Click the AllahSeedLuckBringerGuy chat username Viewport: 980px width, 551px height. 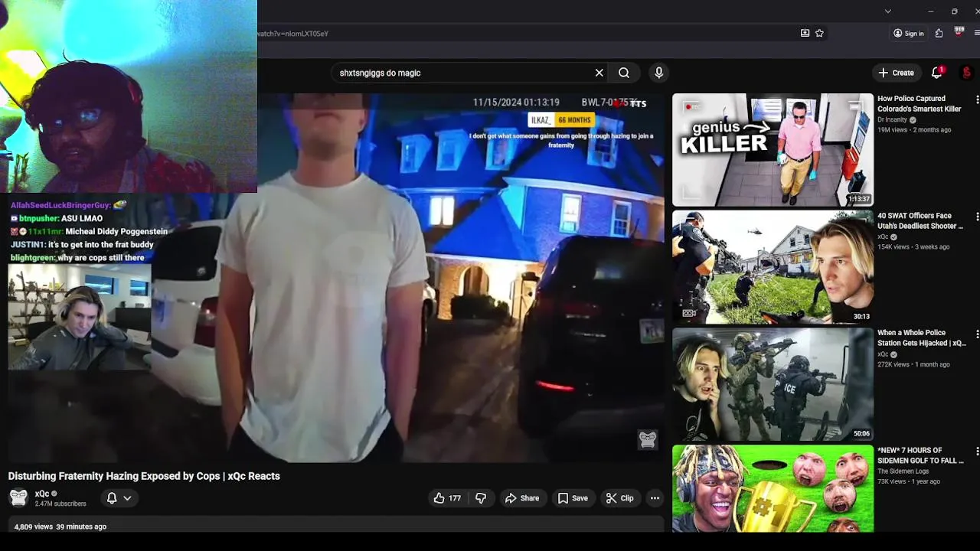coord(61,205)
